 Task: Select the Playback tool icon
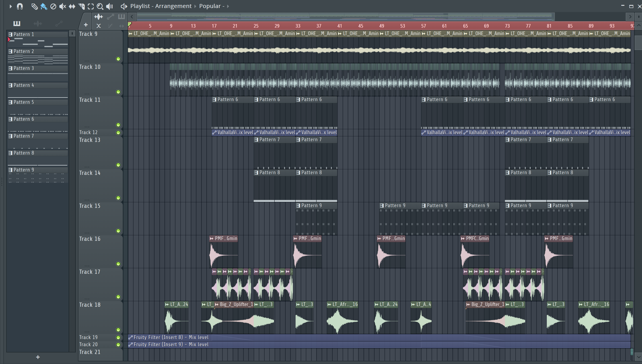(109, 6)
